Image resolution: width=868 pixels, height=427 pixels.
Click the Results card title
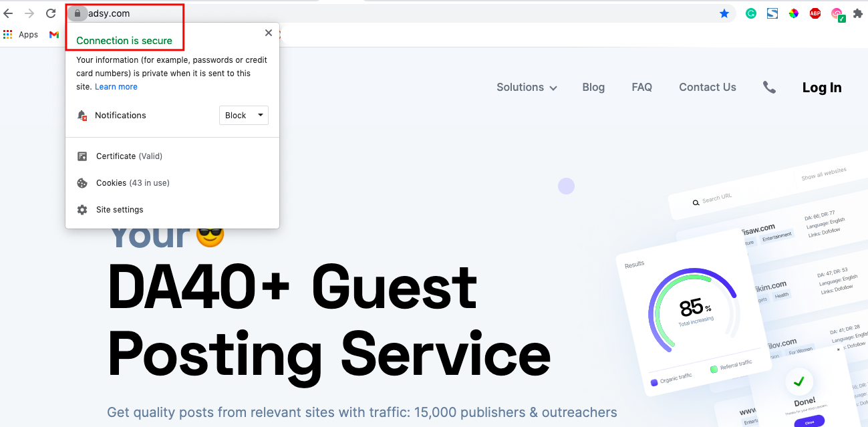click(634, 265)
